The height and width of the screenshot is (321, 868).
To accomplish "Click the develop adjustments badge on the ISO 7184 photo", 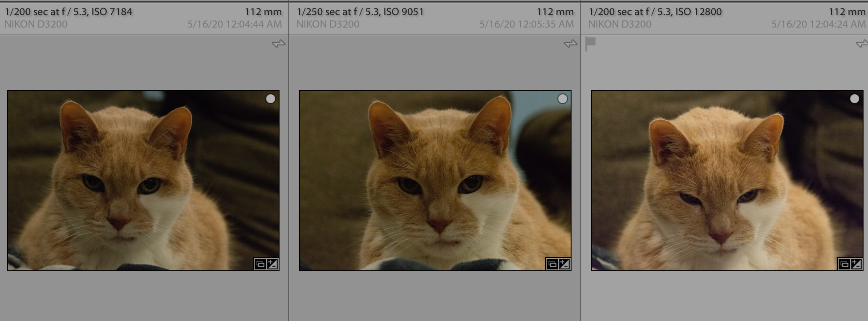I will coord(272,265).
